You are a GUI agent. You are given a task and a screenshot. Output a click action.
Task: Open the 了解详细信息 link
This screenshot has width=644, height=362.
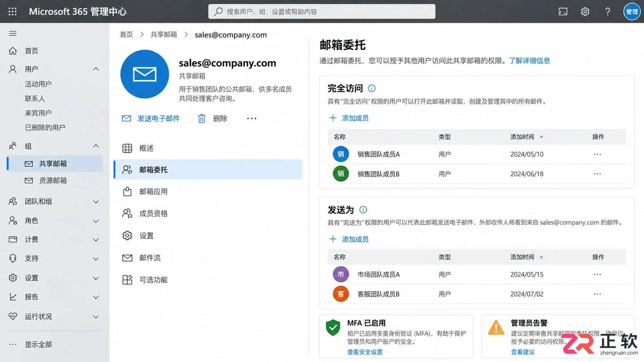pyautogui.click(x=530, y=61)
